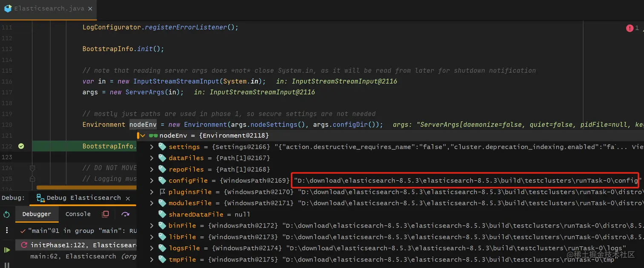Screen dimensions: 644x268
Task: Select the Debug Elasticsearch tool window tab
Action: coord(83,198)
